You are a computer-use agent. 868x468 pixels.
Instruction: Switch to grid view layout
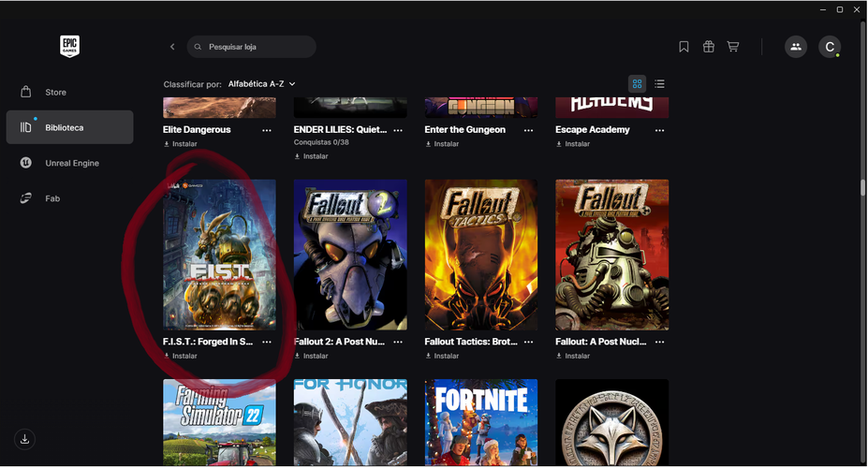coord(637,84)
